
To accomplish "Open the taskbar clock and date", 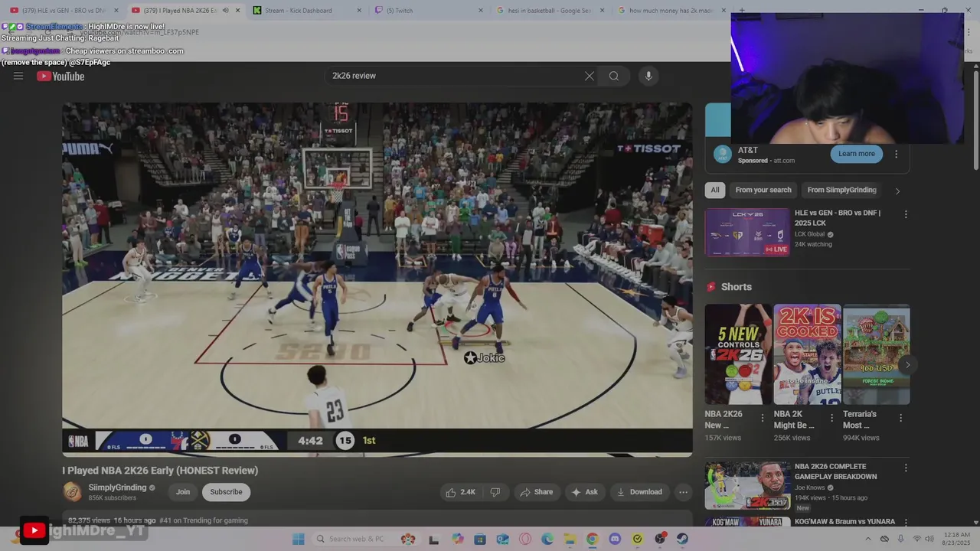I will (957, 539).
